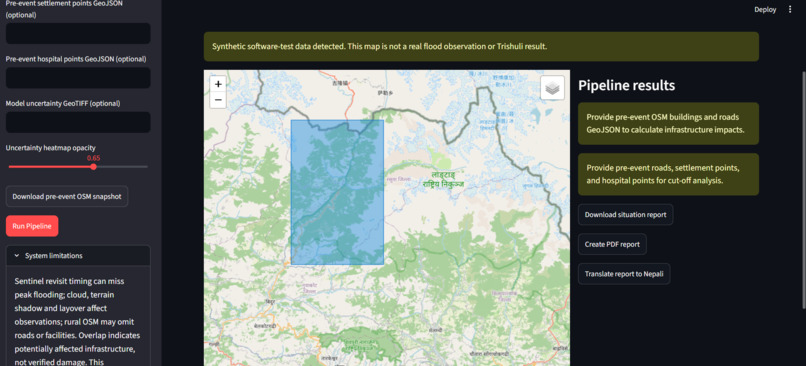Click the opacity value 0.65
This screenshot has height=366, width=806.
94,158
